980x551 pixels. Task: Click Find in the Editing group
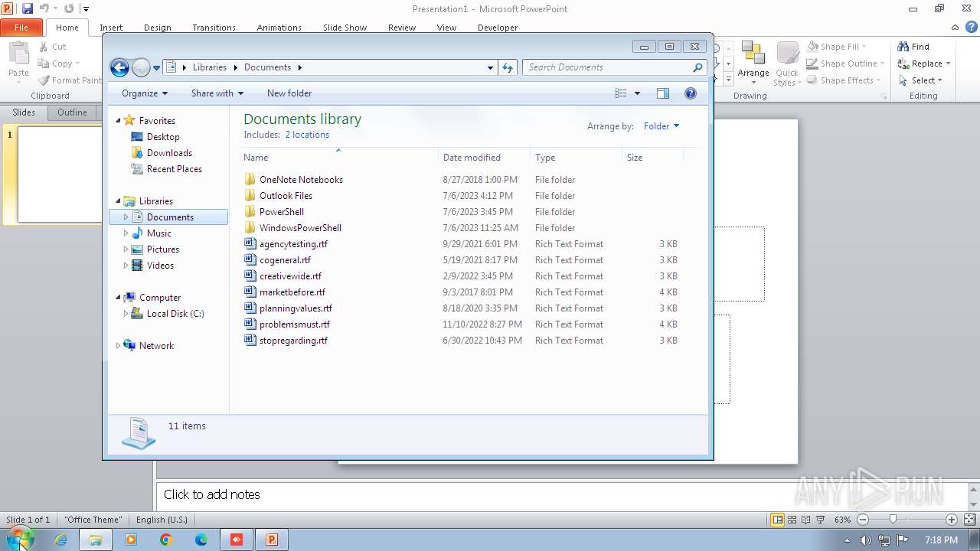click(x=913, y=47)
